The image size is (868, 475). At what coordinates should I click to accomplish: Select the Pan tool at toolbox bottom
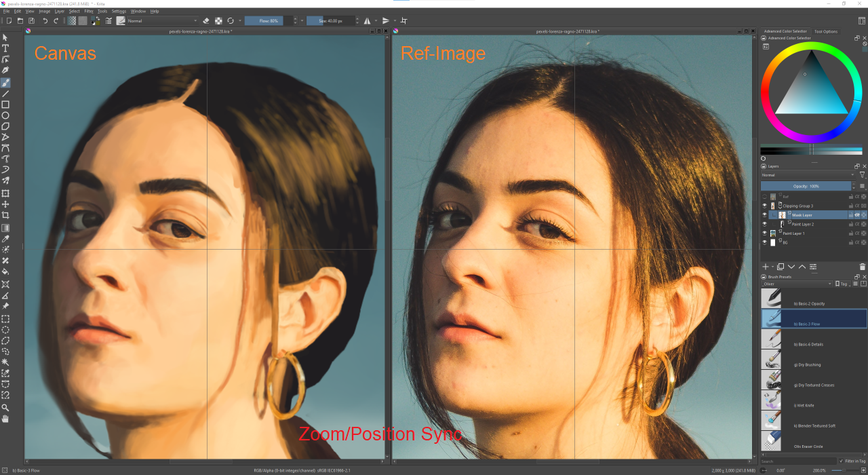click(x=5, y=420)
